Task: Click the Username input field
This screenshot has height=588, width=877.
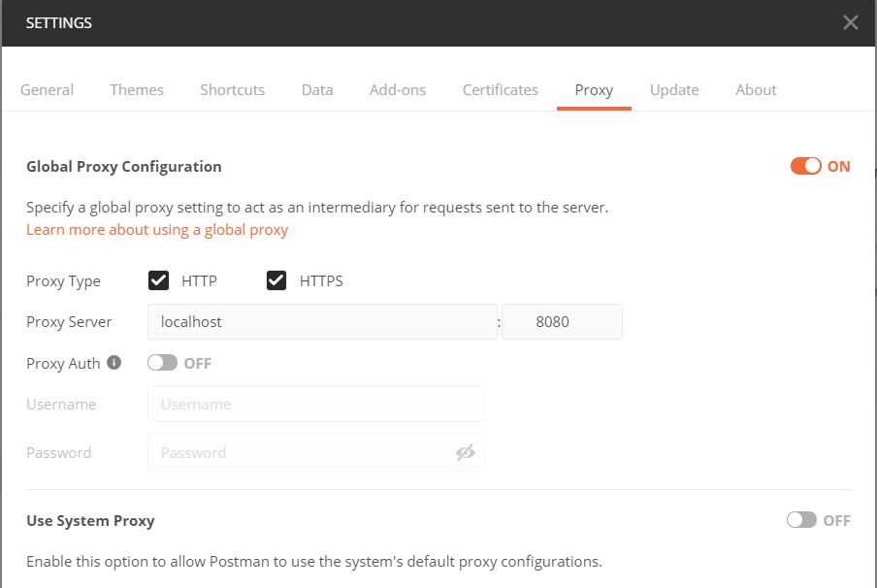Action: point(317,404)
